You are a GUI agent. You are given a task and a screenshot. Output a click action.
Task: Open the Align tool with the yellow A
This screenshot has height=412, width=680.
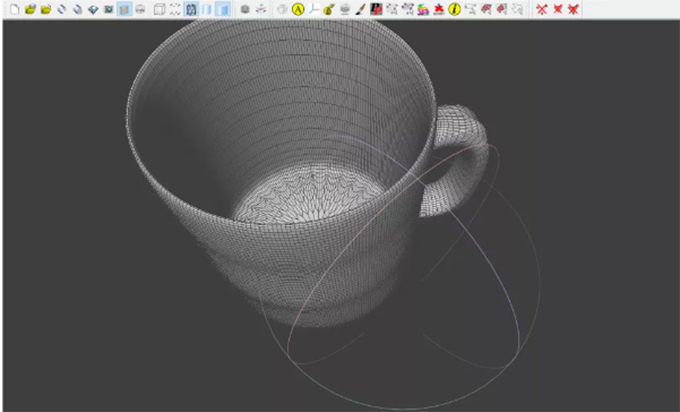click(x=298, y=9)
